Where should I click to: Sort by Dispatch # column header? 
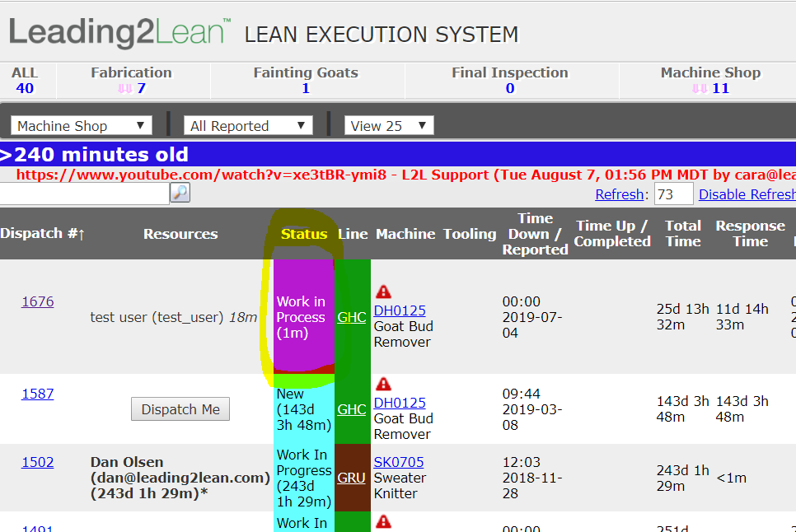coord(43,233)
